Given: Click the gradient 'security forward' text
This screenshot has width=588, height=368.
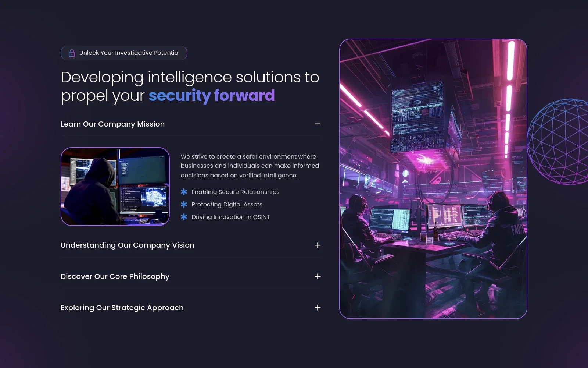Looking at the screenshot, I should pos(211,96).
